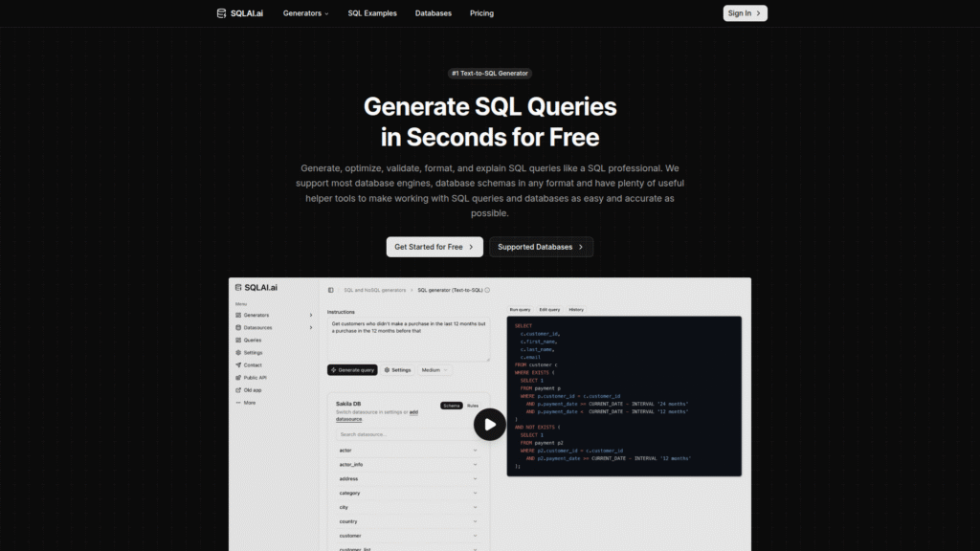Select Contact in the left menu
The width and height of the screenshot is (980, 551).
point(251,365)
